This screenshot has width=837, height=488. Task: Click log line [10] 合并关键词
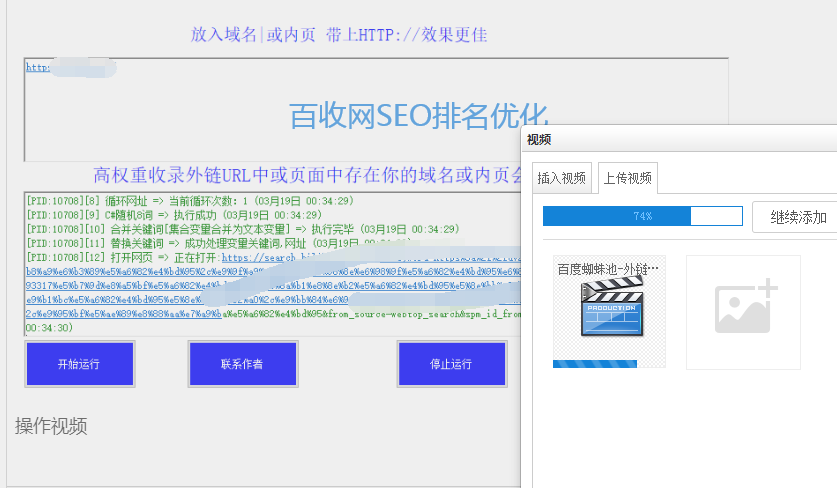coord(243,230)
